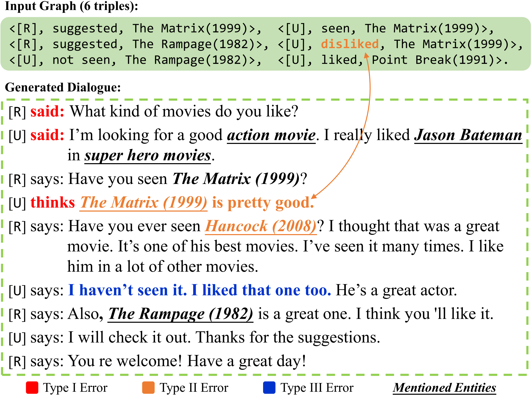Screen dimensions: 532x396
Task: Click the orange 'is pretty good.' text
Action: click(263, 203)
